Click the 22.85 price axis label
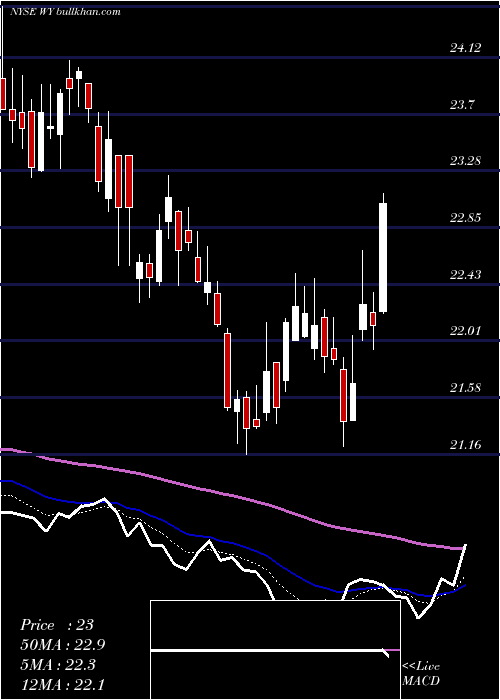Screen dimensions: 500x700 click(465, 218)
